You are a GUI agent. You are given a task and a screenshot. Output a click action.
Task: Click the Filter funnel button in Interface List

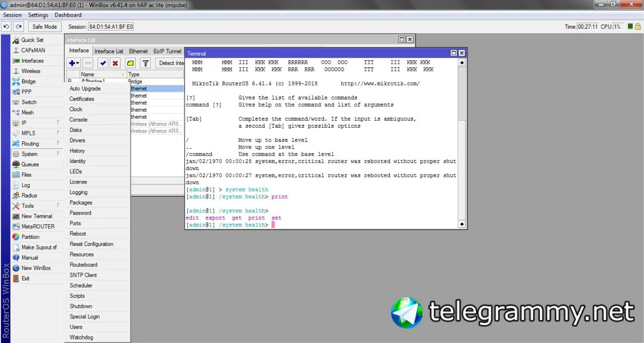pyautogui.click(x=145, y=63)
